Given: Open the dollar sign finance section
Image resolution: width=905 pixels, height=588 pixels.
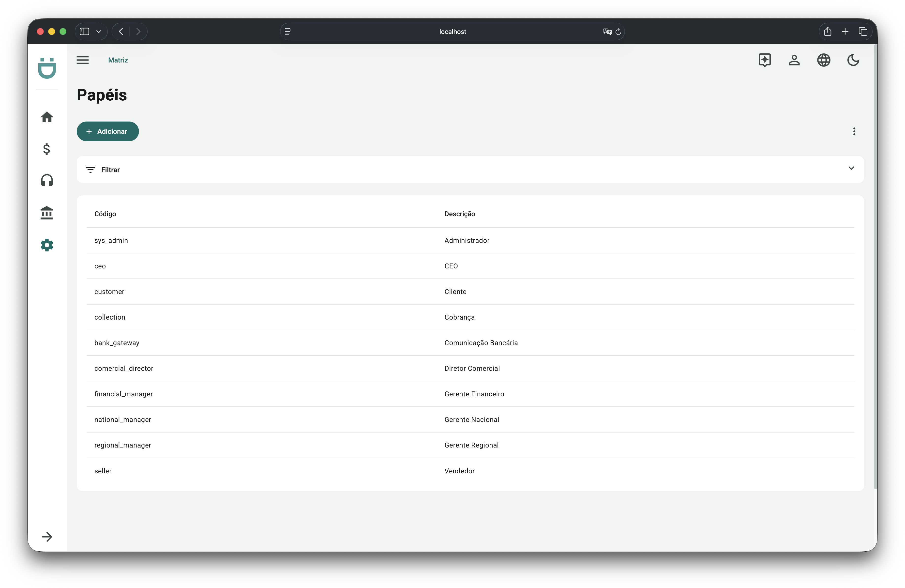Looking at the screenshot, I should click(47, 149).
